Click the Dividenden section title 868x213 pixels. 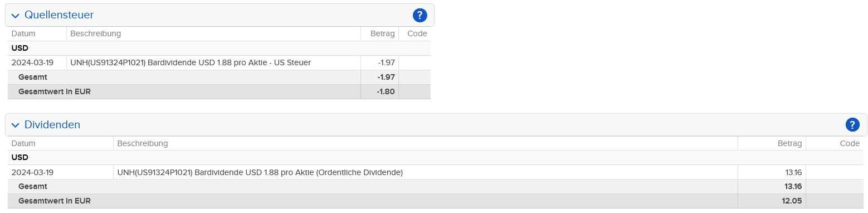(x=52, y=124)
